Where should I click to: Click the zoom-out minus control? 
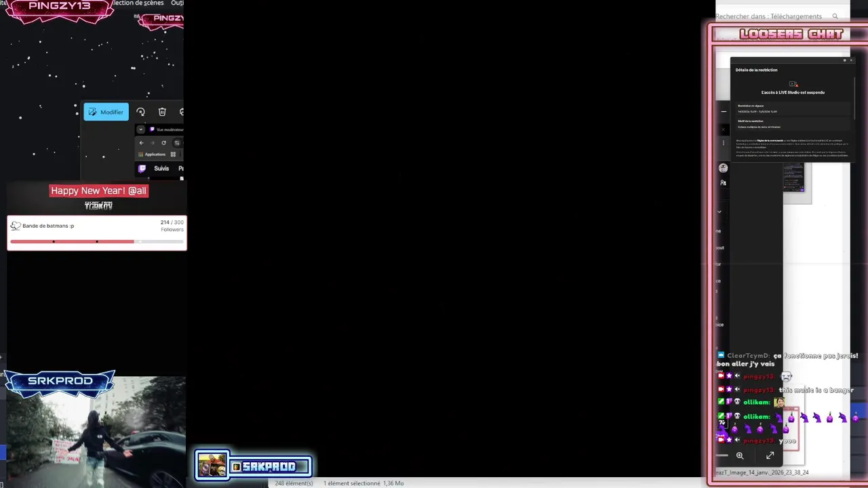tap(723, 455)
